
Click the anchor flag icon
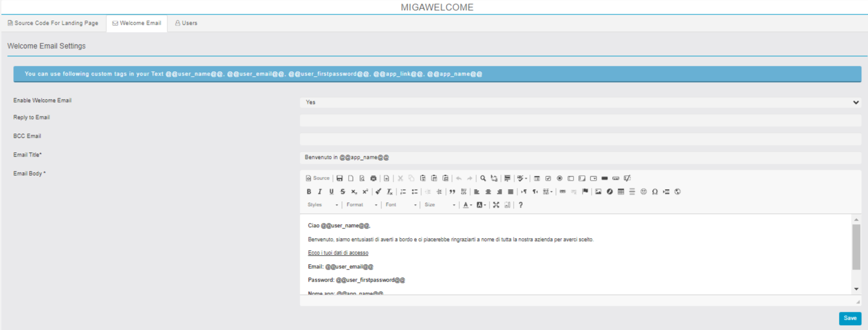click(585, 192)
